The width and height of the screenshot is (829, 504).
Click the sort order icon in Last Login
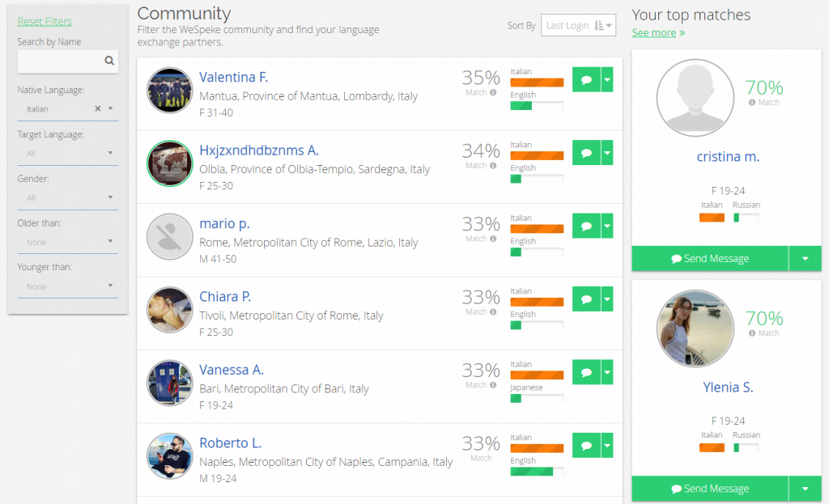599,26
